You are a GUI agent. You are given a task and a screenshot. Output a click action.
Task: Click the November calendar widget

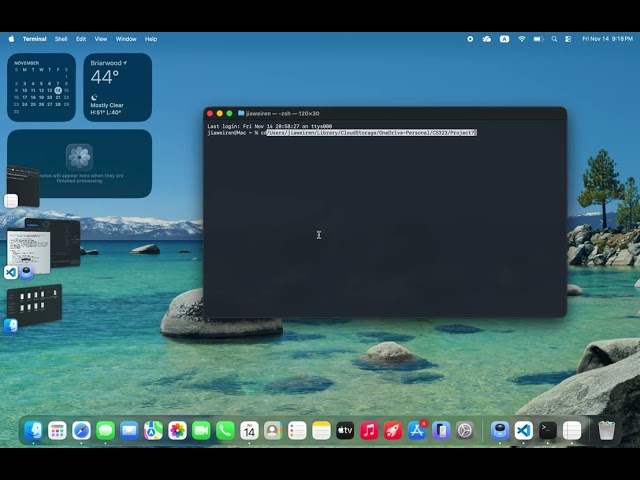click(x=41, y=87)
